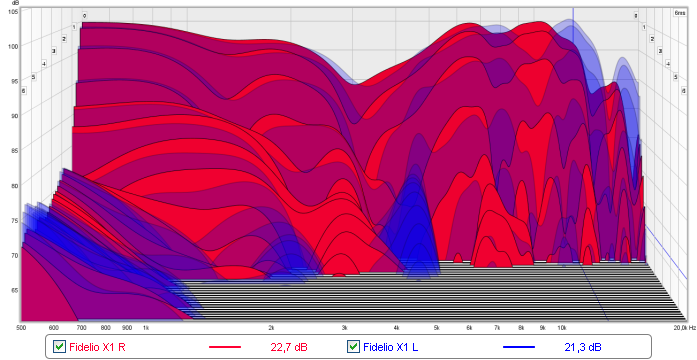Screen dimensions: 697x360
Task: Click the 600 frequency axis label
Action: pos(53,328)
